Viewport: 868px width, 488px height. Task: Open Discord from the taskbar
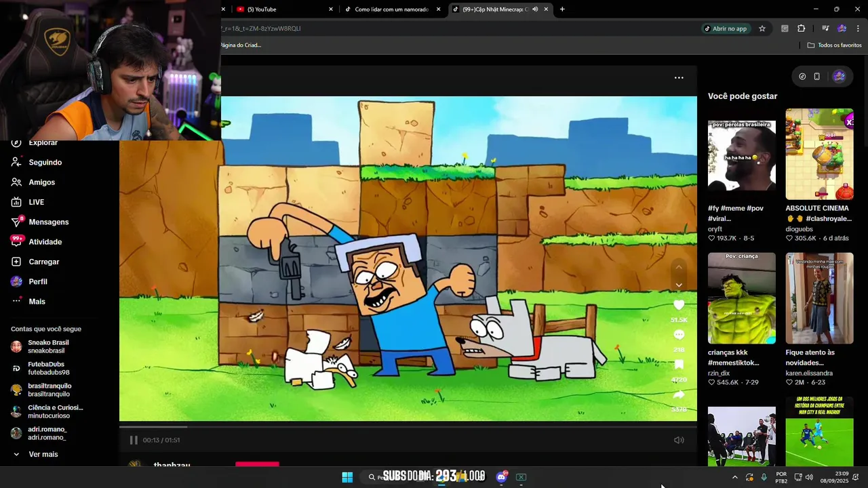click(502, 477)
